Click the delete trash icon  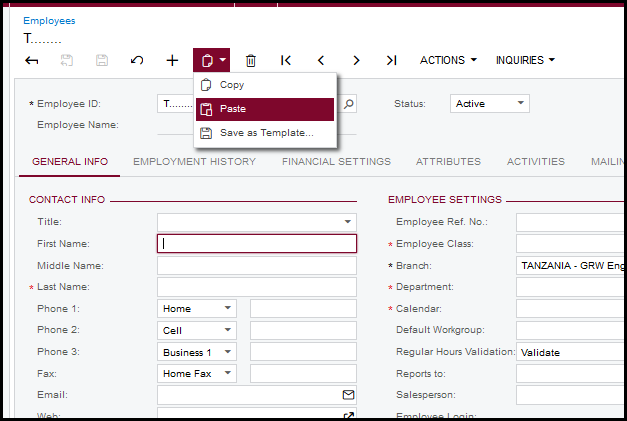click(251, 61)
